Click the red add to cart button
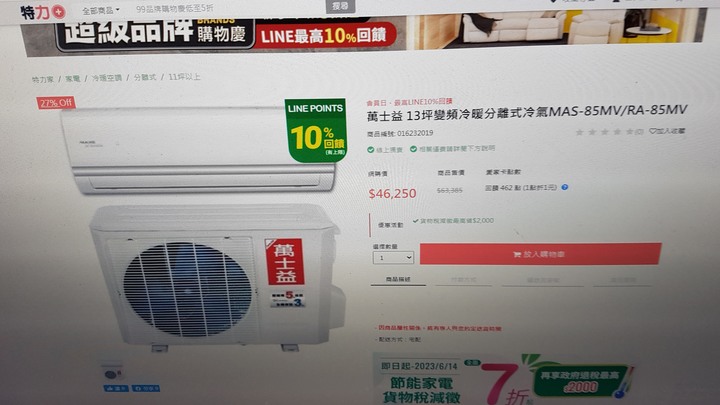Viewport: 720px width, 405px height. point(540,254)
